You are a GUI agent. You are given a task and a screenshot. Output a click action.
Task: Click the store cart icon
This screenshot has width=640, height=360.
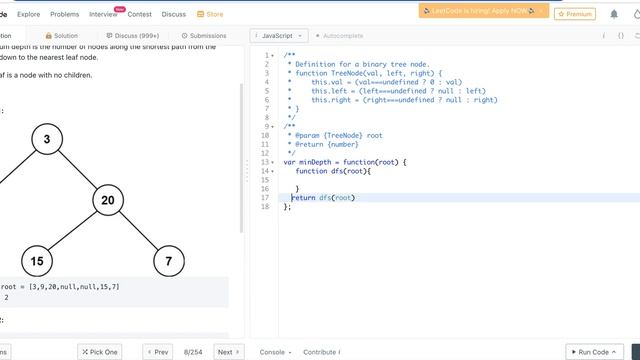[200, 14]
